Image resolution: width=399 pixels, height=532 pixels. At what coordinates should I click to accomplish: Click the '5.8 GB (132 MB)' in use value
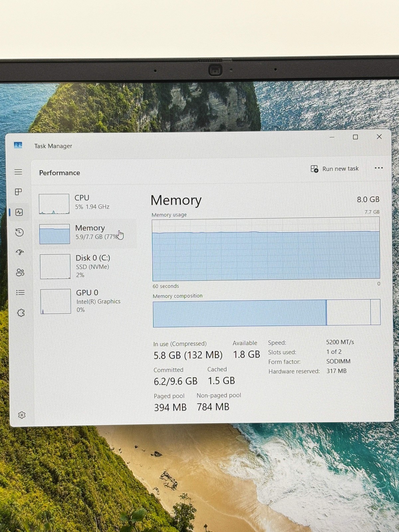coord(188,355)
